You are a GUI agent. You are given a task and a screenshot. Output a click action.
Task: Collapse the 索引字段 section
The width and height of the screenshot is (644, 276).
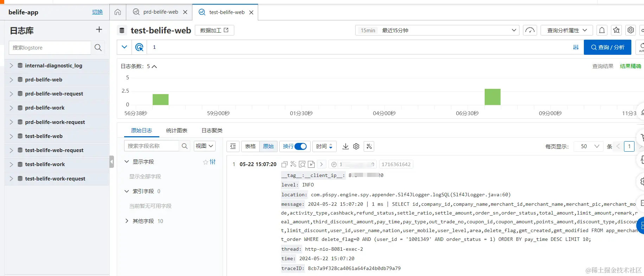click(127, 191)
